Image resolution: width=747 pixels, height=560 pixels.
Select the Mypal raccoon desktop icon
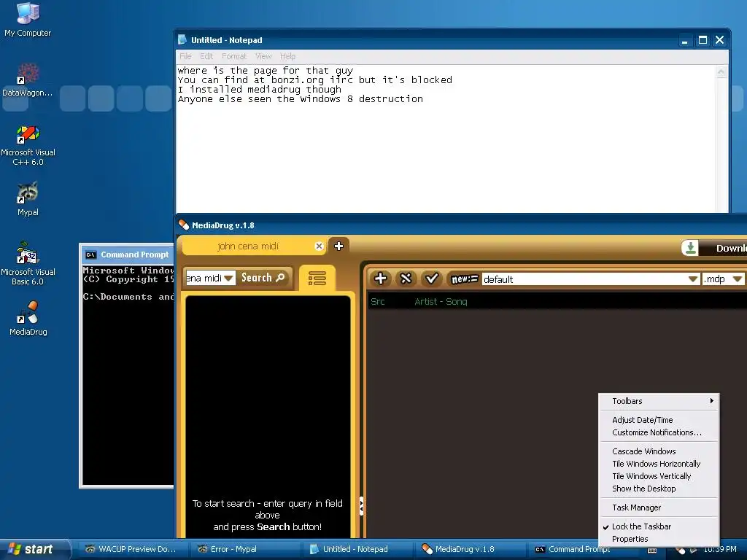(x=28, y=199)
